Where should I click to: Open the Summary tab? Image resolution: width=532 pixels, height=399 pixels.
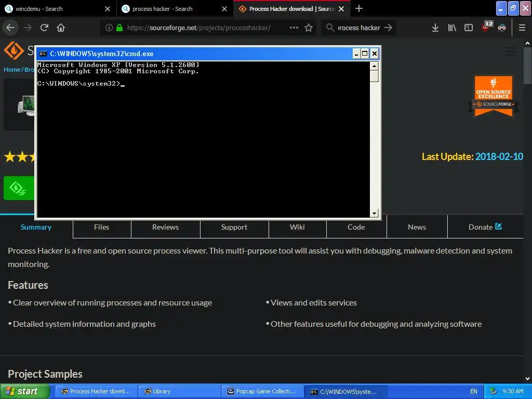pyautogui.click(x=36, y=227)
